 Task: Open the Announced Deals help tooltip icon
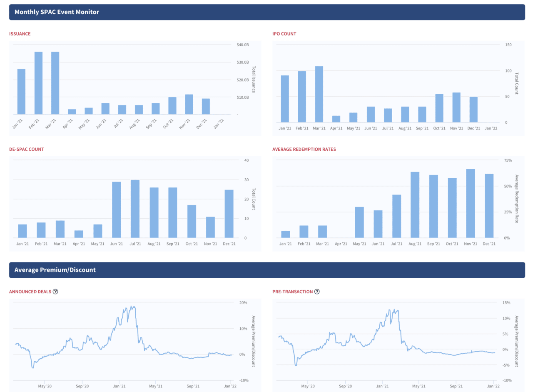pyautogui.click(x=55, y=292)
